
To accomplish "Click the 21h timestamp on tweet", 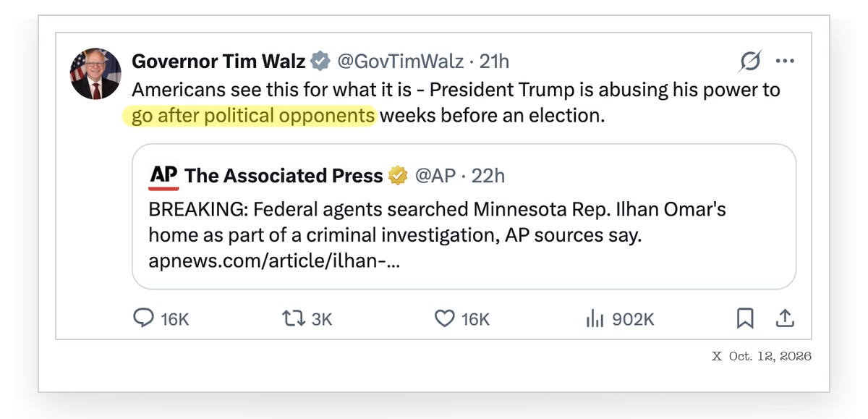I will [494, 62].
